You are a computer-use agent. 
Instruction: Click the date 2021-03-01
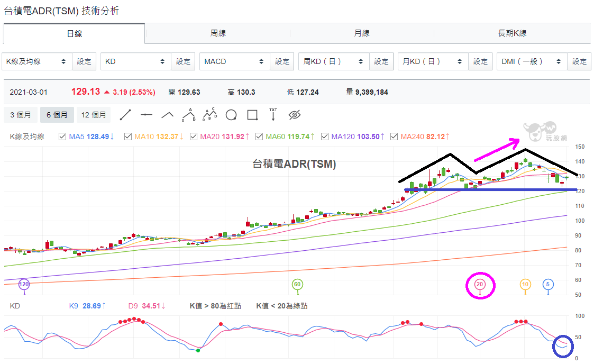[x=29, y=92]
